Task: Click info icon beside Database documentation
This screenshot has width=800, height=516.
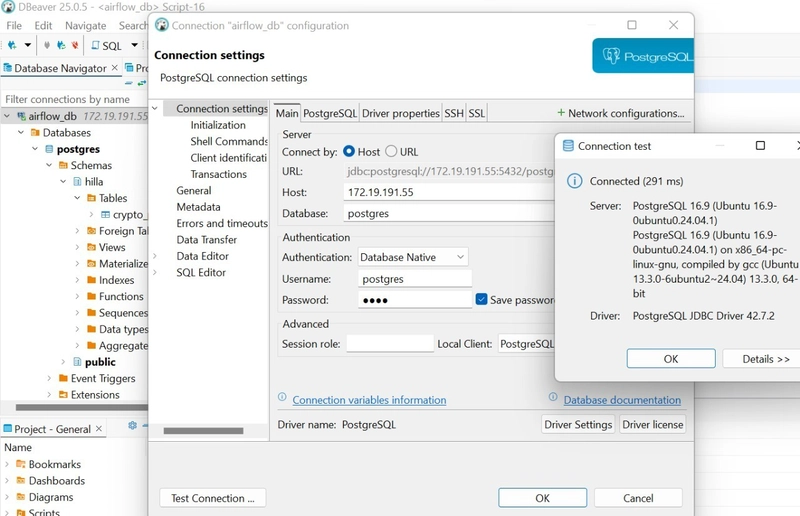Action: pos(553,397)
